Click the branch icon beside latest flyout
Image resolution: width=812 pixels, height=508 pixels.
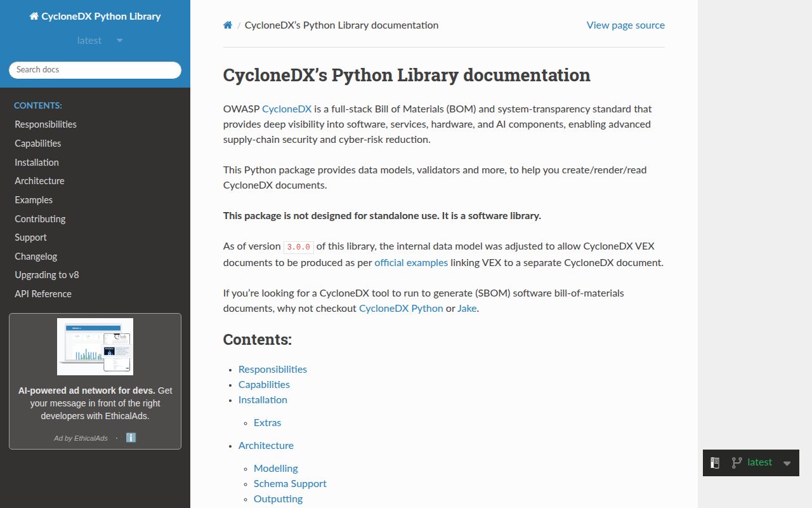[737, 463]
